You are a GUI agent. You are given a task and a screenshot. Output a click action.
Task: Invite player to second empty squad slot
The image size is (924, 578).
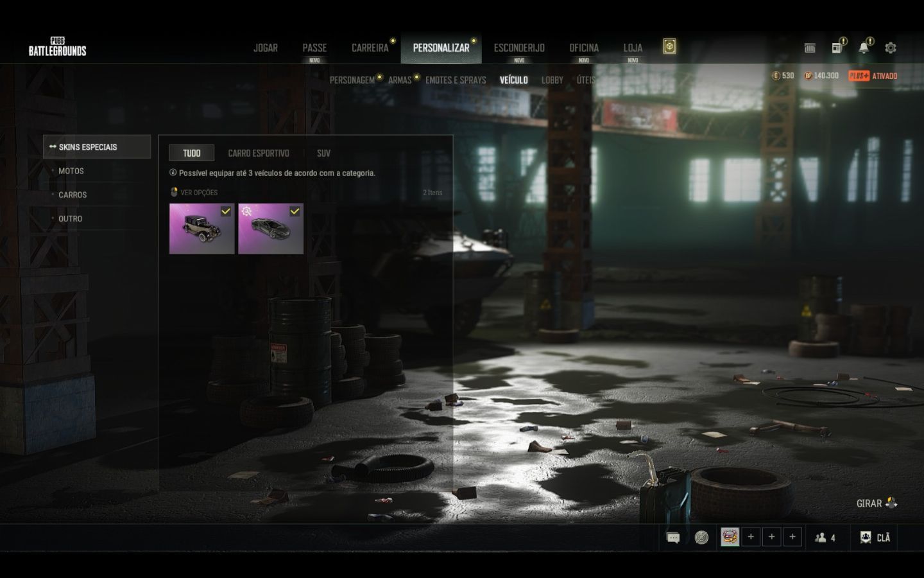coord(772,537)
